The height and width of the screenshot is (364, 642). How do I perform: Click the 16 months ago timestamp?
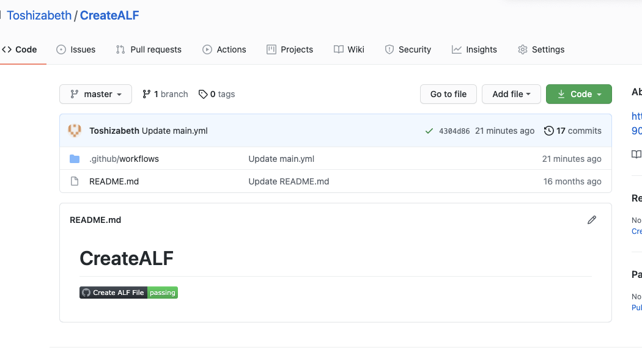[x=572, y=181]
